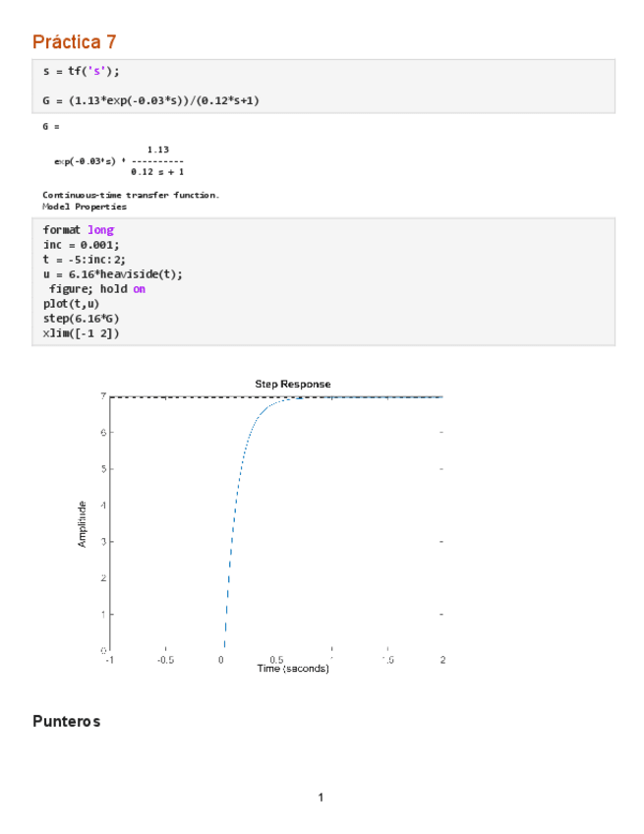Click the page number 1 footer

tap(321, 797)
